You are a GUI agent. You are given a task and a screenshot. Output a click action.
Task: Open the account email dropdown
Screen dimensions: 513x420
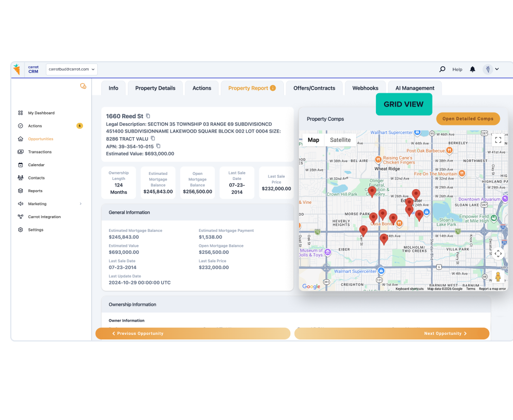pos(72,69)
